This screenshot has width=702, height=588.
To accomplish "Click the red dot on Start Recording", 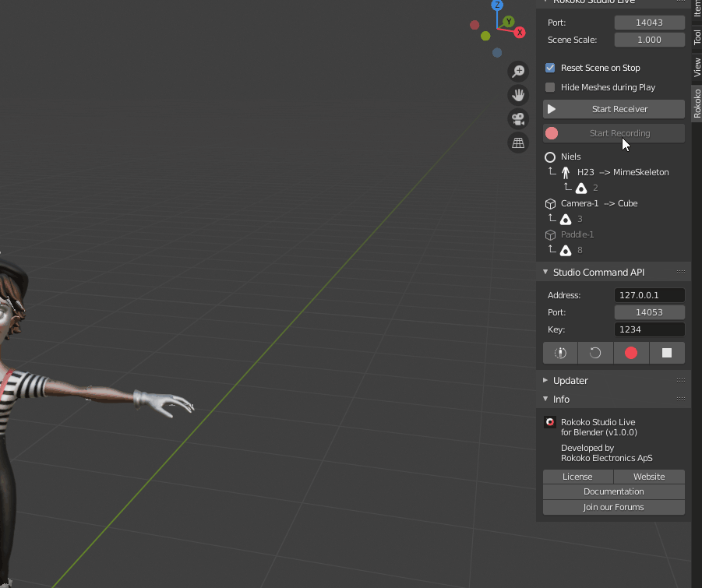I will tap(552, 133).
